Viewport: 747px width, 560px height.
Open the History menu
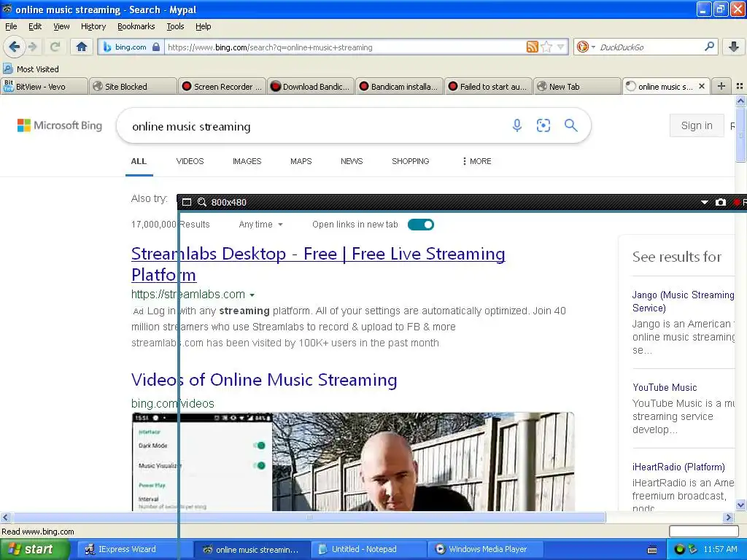coord(93,26)
